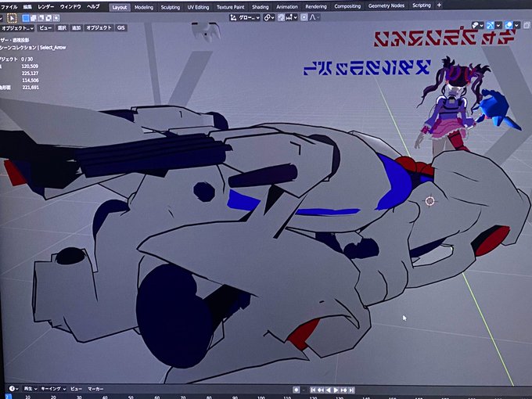Viewport: 532px width, 399px height.
Task: Toggle proportional editing
Action: 304,17
